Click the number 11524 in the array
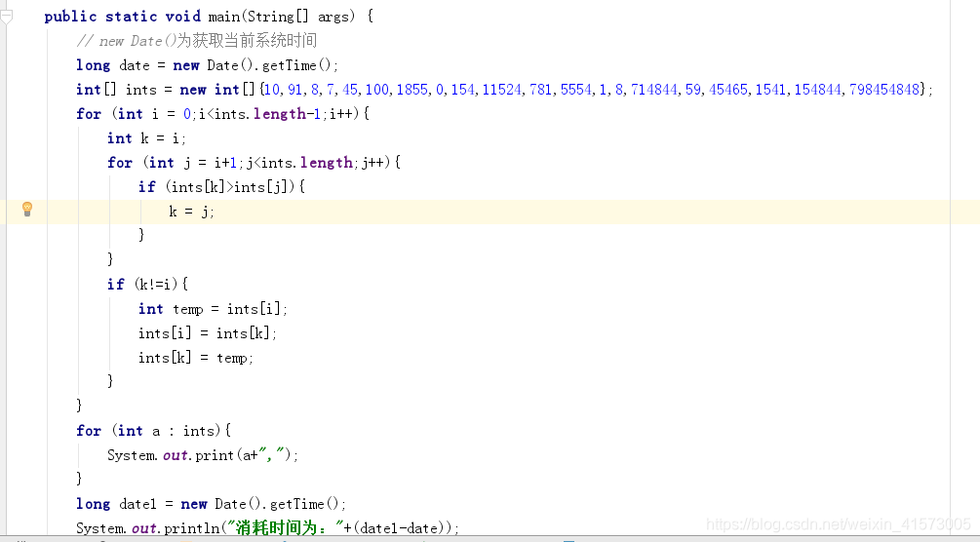The width and height of the screenshot is (980, 542). point(501,90)
